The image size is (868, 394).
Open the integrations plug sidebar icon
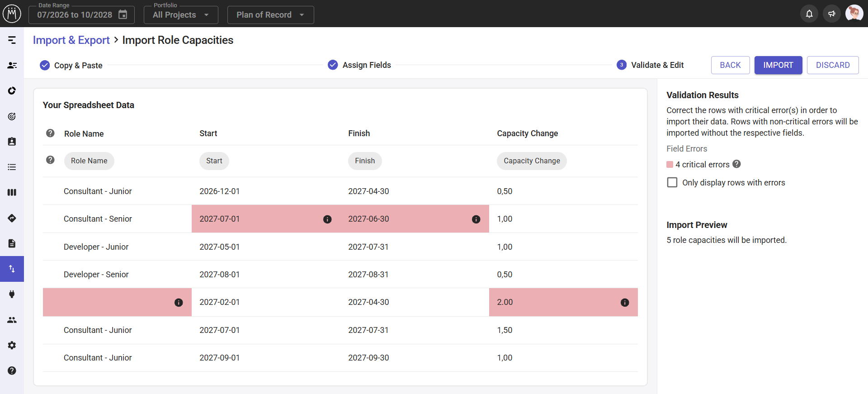point(12,294)
